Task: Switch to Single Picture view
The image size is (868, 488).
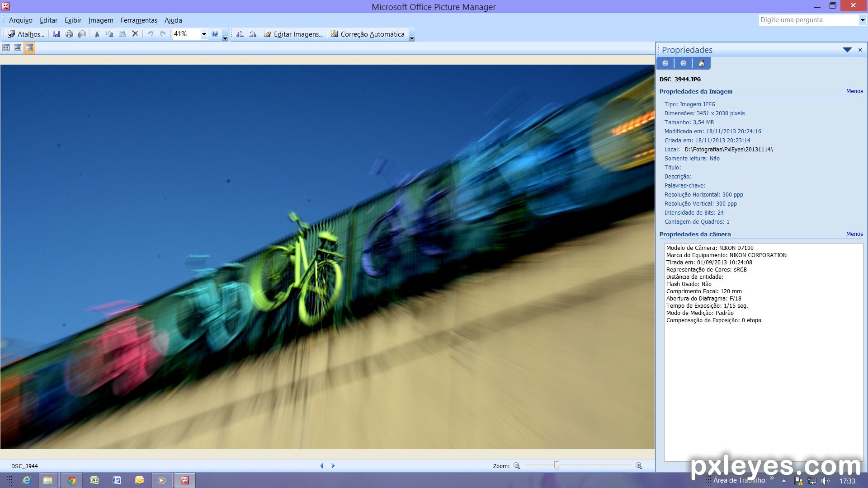Action: click(29, 48)
